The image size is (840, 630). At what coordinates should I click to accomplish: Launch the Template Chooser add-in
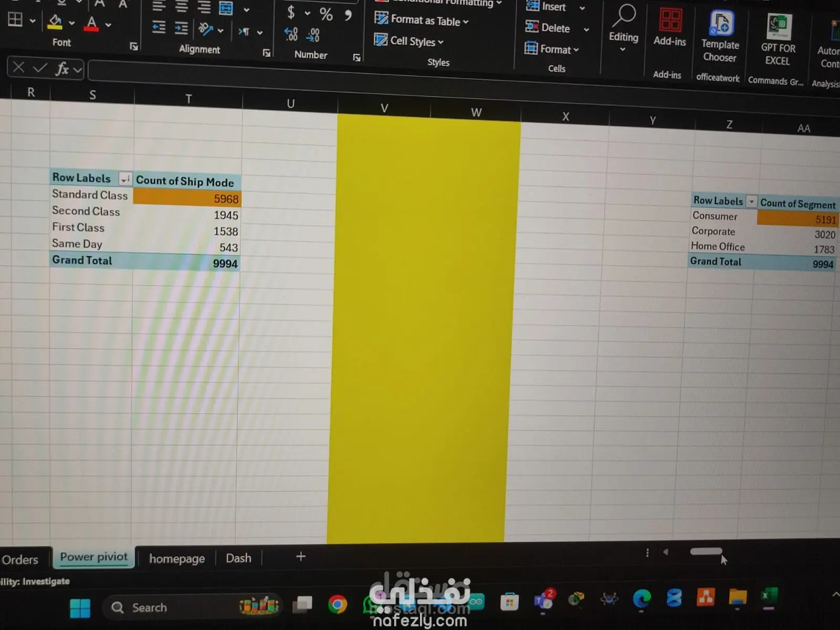[x=720, y=37]
